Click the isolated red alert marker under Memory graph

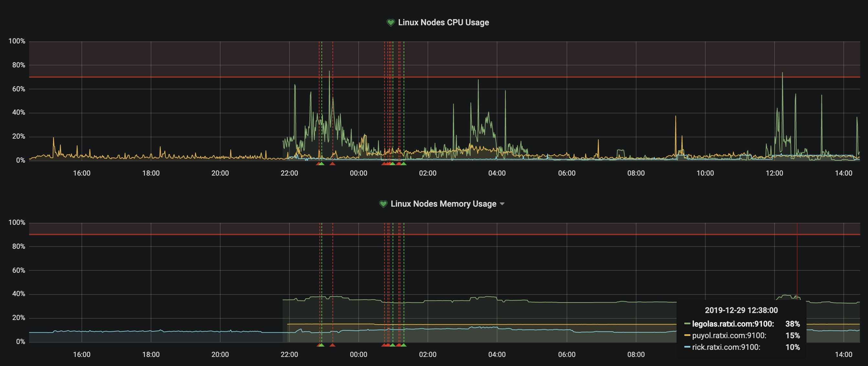pyautogui.click(x=332, y=345)
